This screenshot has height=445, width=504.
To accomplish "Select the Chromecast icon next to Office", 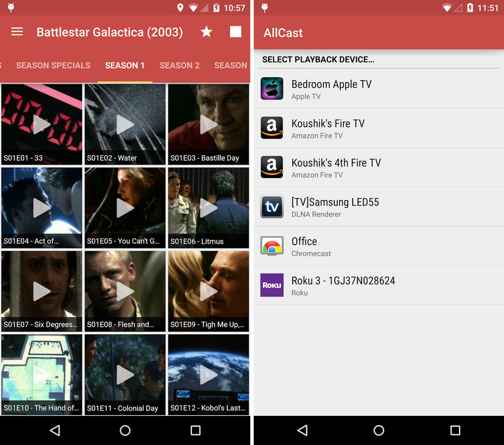I will click(x=272, y=246).
